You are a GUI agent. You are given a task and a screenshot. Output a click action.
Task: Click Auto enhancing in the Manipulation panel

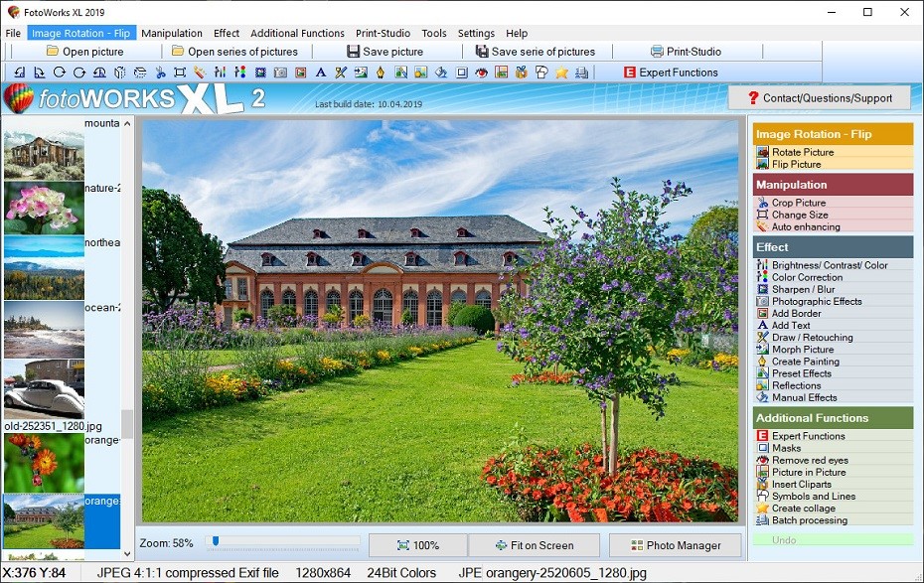click(x=805, y=226)
